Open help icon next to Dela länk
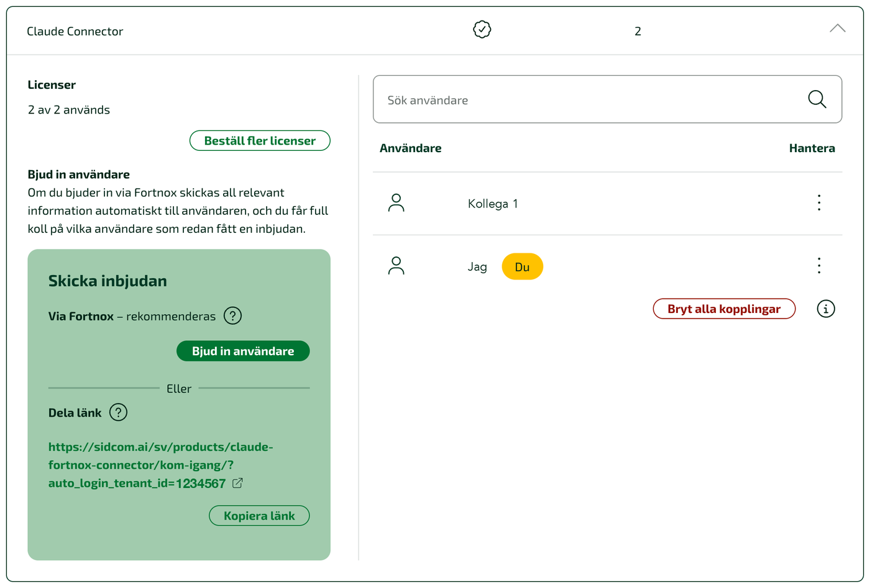 118,412
